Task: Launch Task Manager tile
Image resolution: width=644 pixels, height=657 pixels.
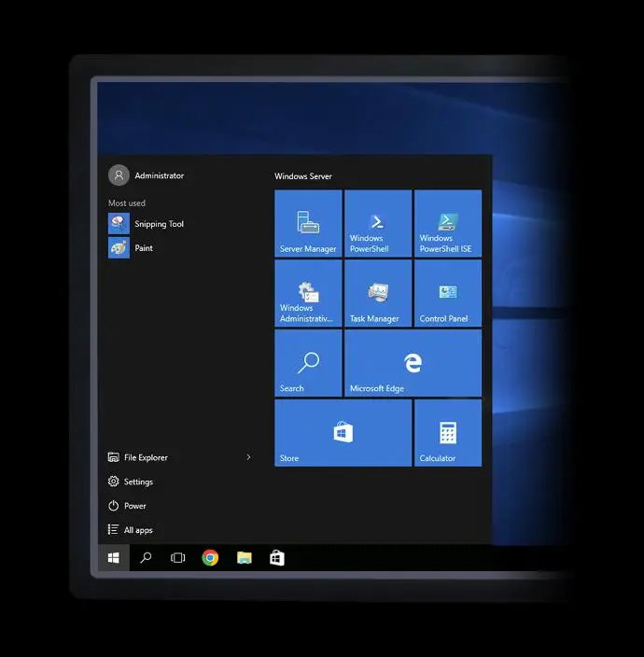Action: tap(378, 293)
